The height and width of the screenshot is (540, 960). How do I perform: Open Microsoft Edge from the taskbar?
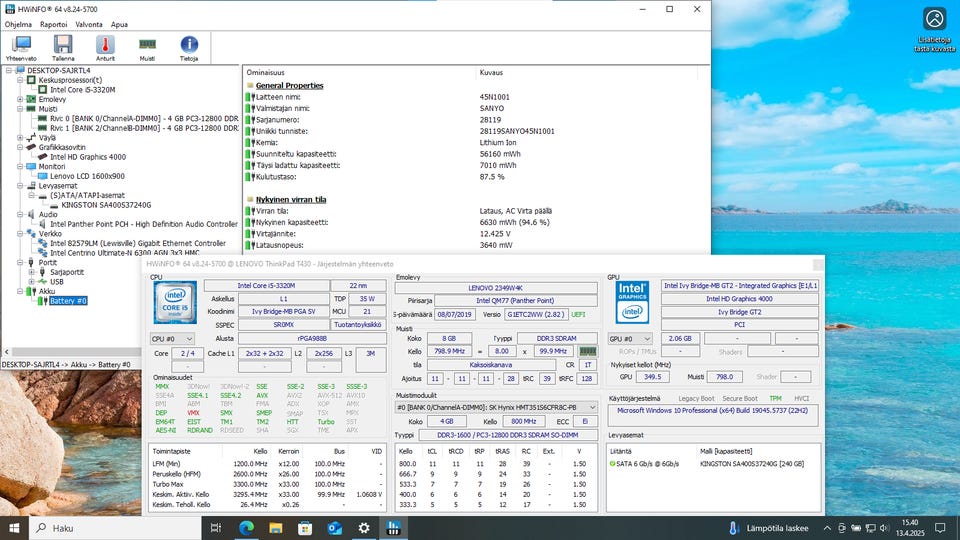tap(246, 527)
